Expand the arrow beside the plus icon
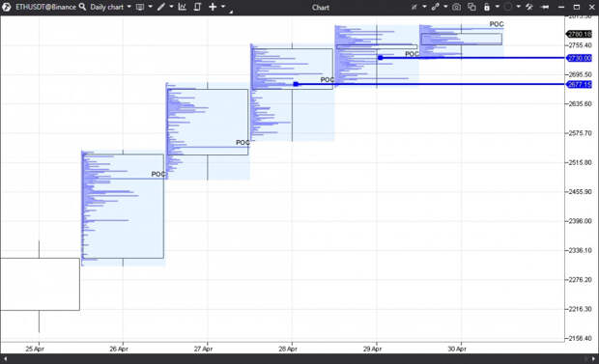599x364 pixels. click(x=223, y=7)
